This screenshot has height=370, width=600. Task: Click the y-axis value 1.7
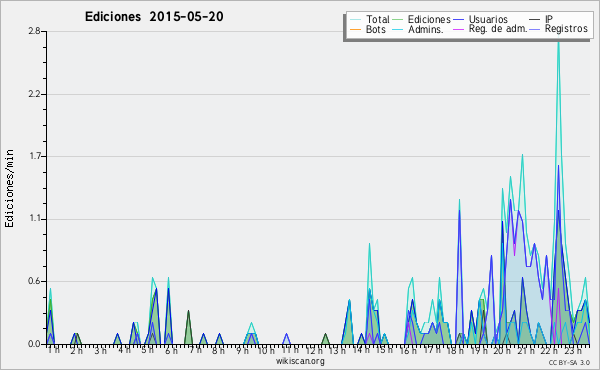pyautogui.click(x=35, y=156)
